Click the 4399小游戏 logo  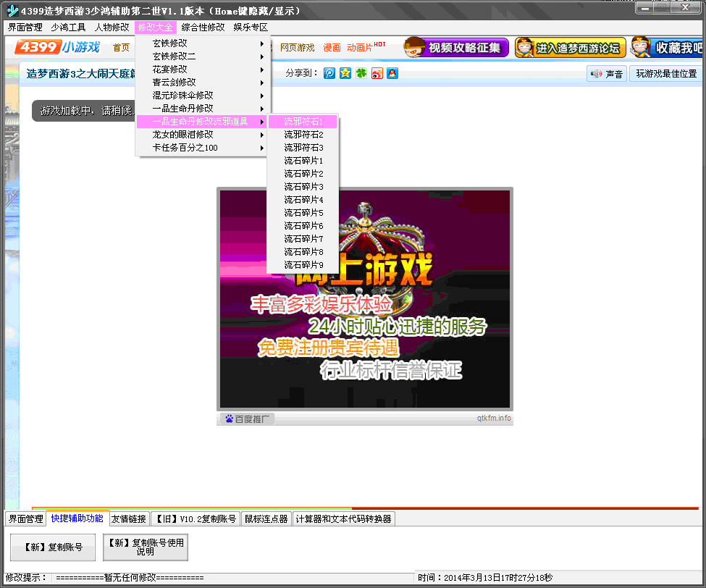pos(58,48)
